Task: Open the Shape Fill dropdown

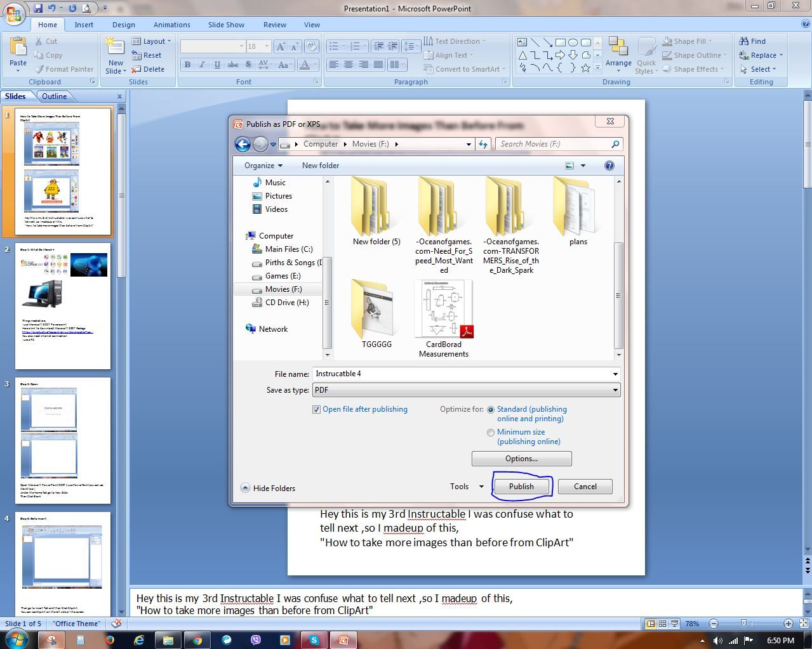Action: (x=687, y=41)
